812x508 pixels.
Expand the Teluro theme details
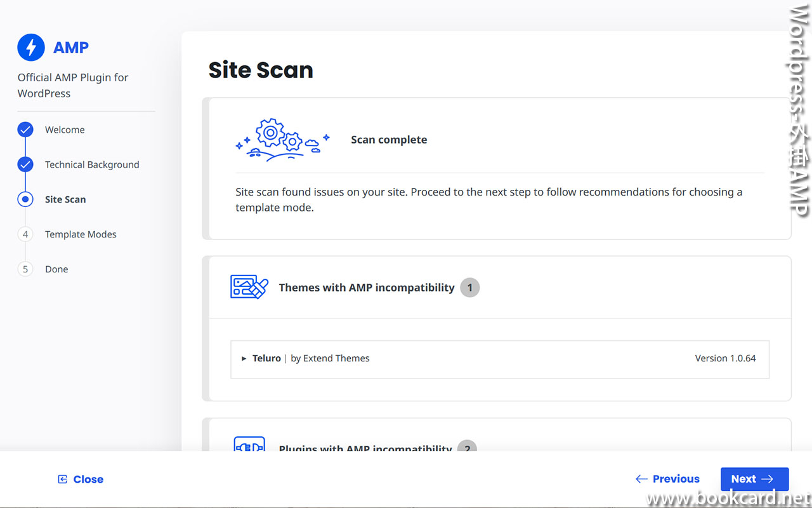[244, 358]
